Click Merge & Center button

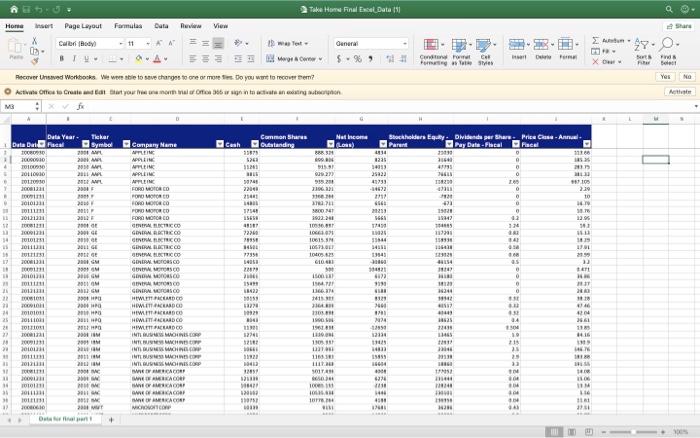pyautogui.click(x=294, y=58)
